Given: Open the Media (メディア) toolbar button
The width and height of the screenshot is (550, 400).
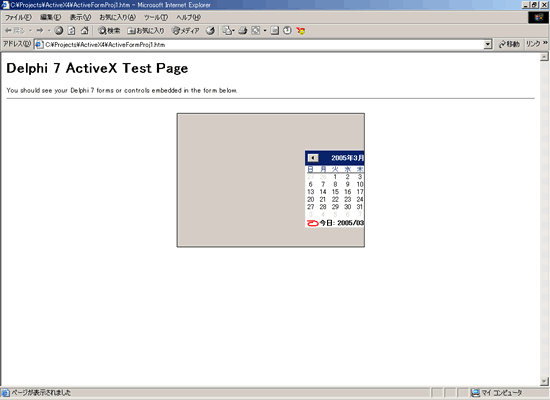Looking at the screenshot, I should [x=186, y=31].
